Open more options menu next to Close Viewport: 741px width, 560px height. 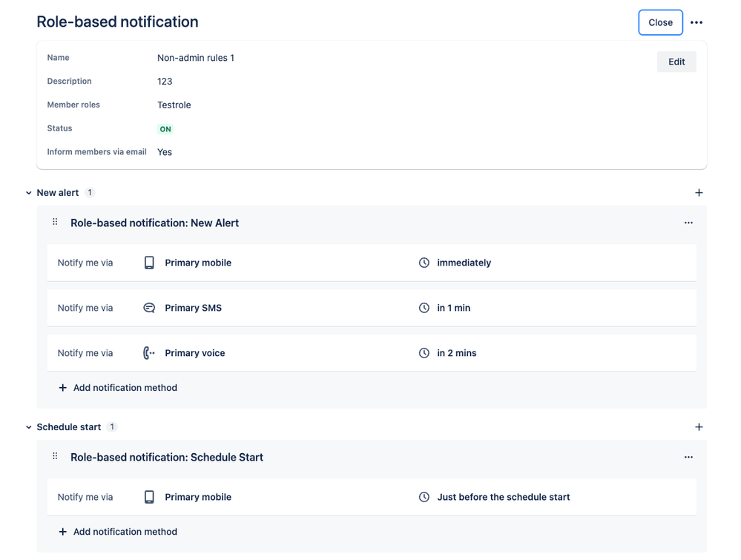696,22
